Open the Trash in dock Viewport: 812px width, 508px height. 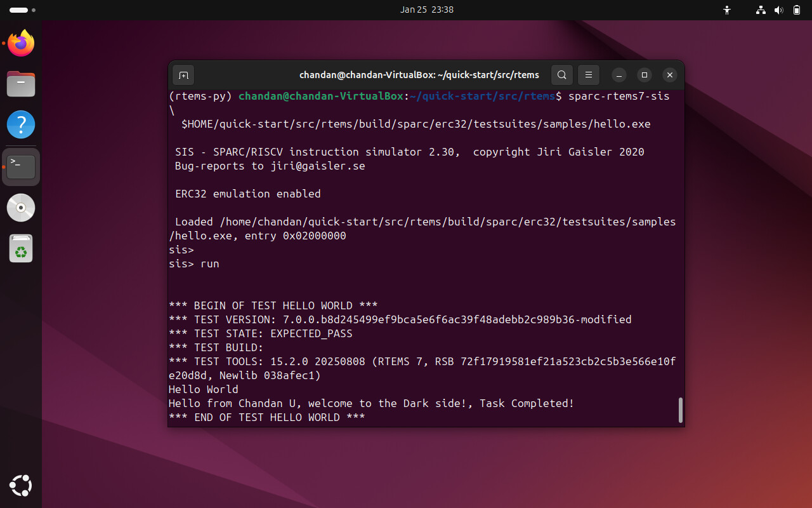(21, 248)
